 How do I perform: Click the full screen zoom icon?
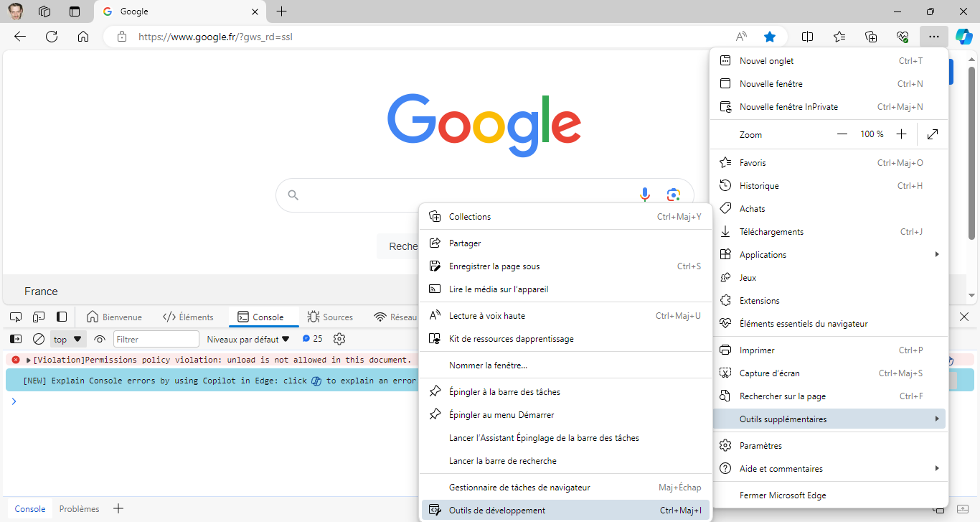[x=933, y=134]
